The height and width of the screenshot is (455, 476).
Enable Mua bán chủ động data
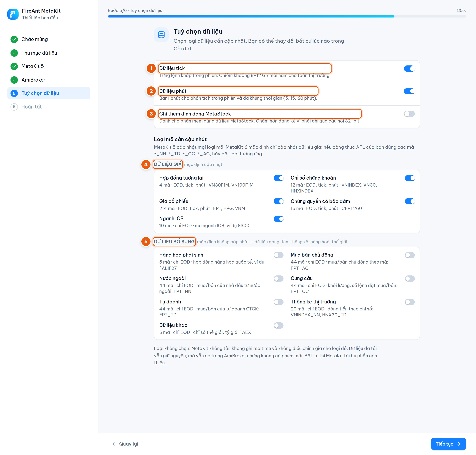[x=409, y=255]
